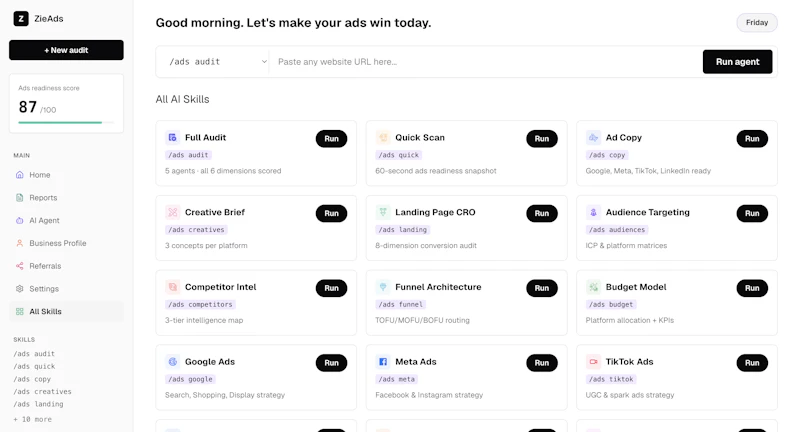Go to Home in the sidebar
This screenshot has height=432, width=800.
(x=66, y=175)
